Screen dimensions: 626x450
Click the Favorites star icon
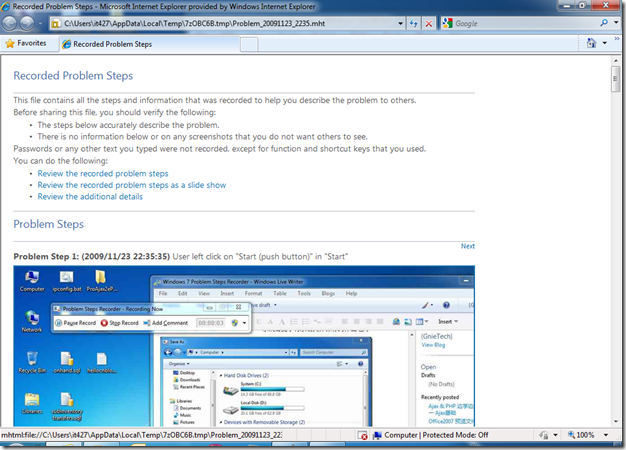pos(10,43)
